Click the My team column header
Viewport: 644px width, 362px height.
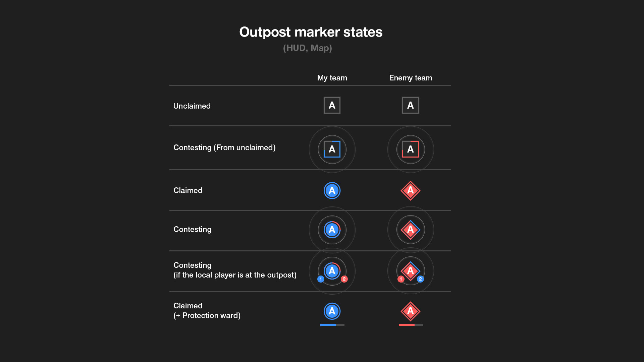click(x=332, y=78)
